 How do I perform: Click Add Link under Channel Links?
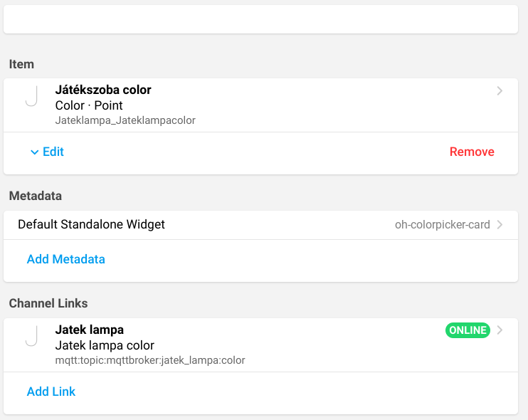pyautogui.click(x=51, y=392)
